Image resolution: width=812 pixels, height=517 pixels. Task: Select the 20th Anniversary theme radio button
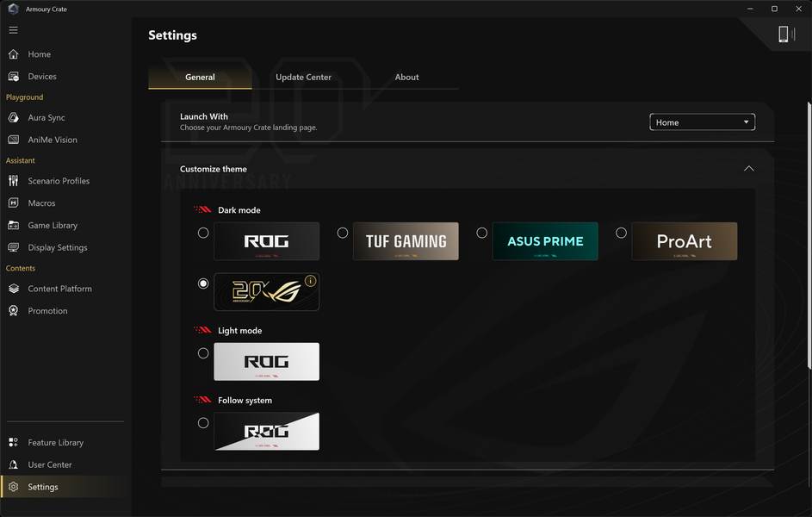[x=203, y=283]
